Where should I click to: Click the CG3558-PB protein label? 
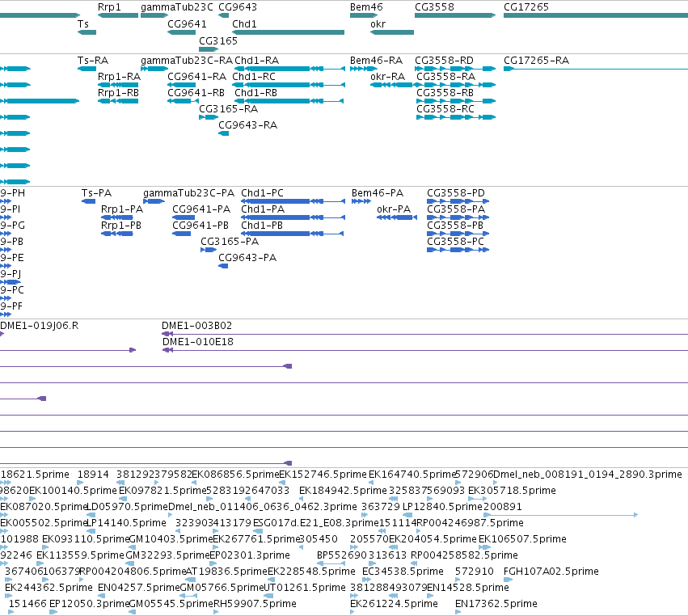click(x=455, y=226)
